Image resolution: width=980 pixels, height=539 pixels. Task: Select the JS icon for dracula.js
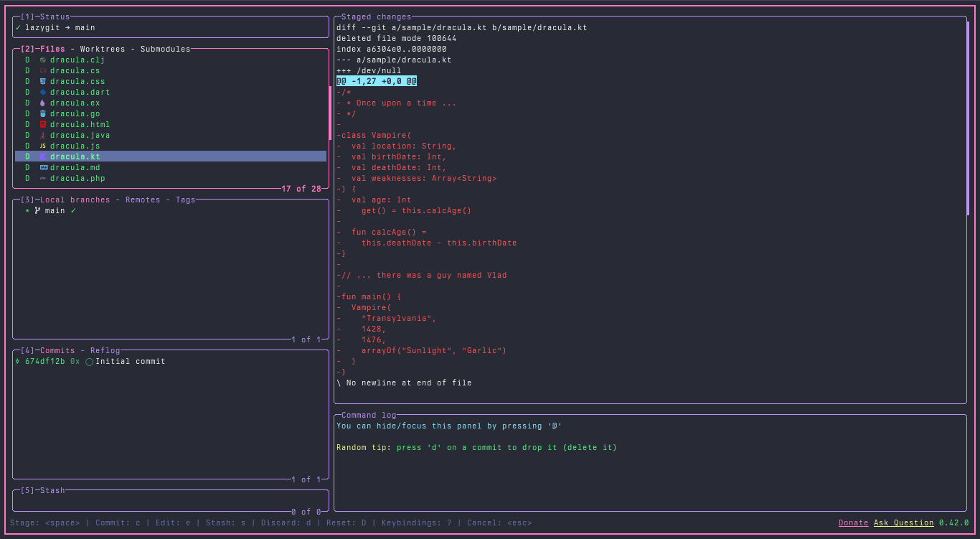[42, 146]
